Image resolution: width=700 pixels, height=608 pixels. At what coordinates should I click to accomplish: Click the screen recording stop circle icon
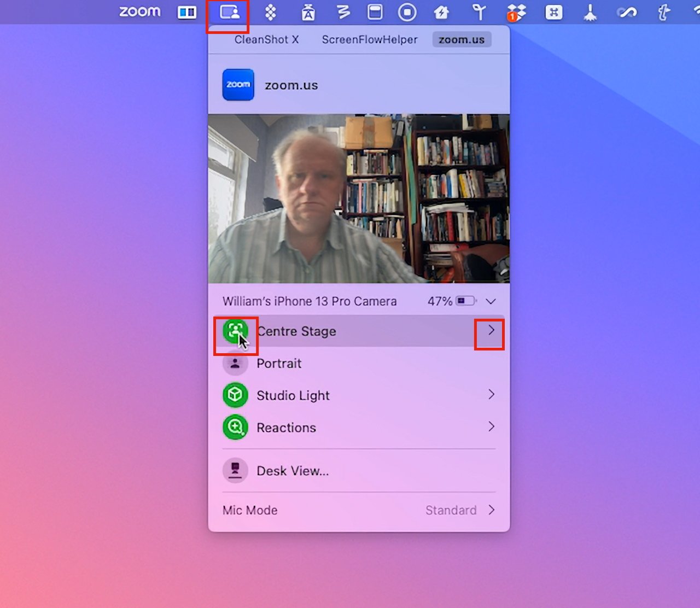point(407,13)
